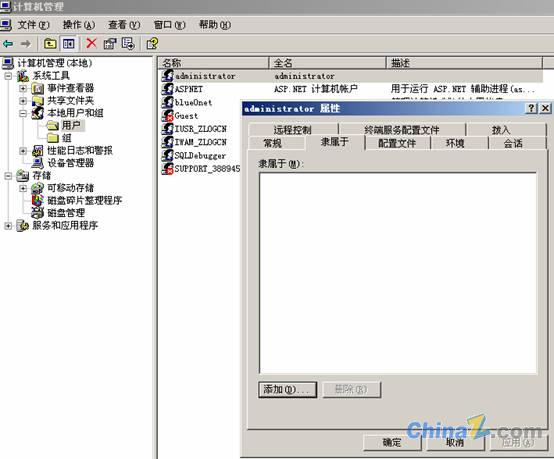Open the 操作(A) menu
Screen dimensions: 554x459
click(79, 25)
